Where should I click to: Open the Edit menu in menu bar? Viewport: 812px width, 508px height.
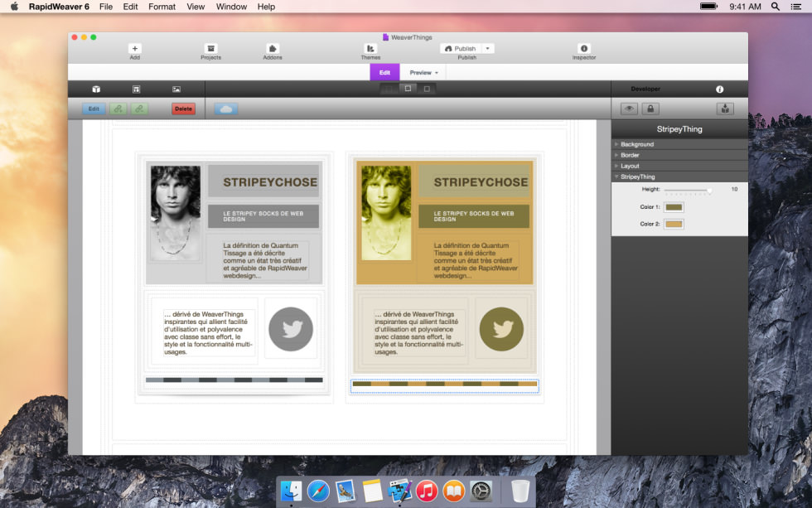[131, 7]
